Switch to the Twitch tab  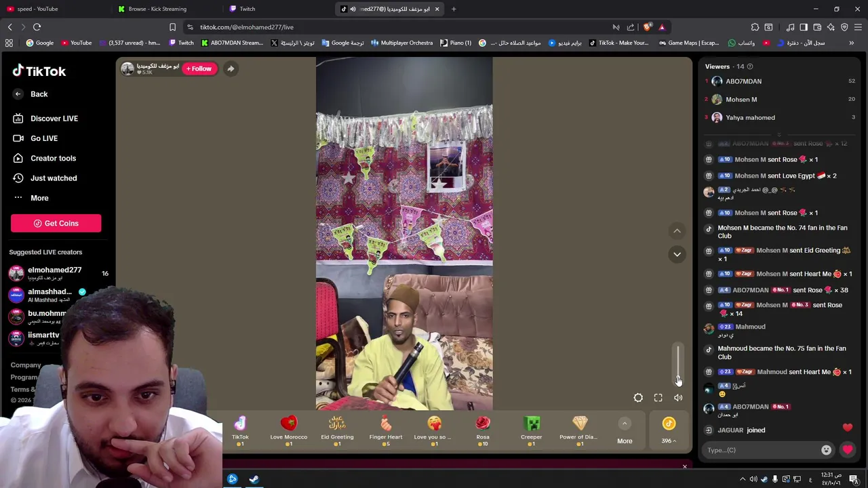pyautogui.click(x=278, y=9)
